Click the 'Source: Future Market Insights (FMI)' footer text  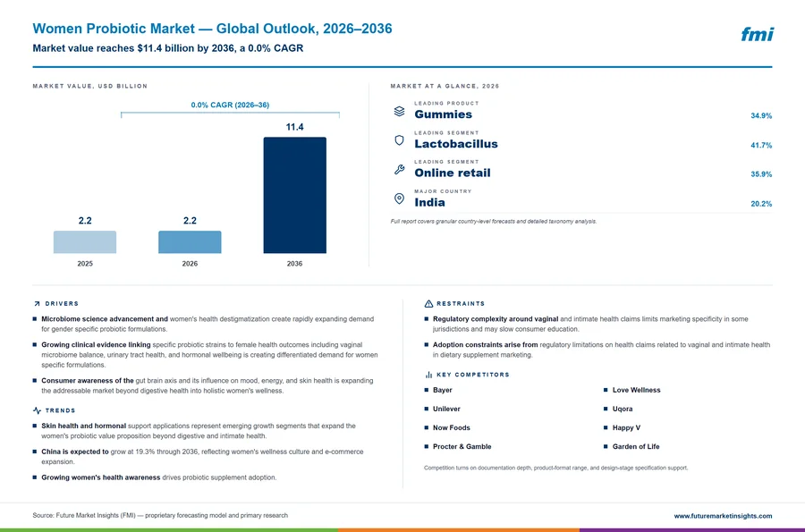click(160, 515)
